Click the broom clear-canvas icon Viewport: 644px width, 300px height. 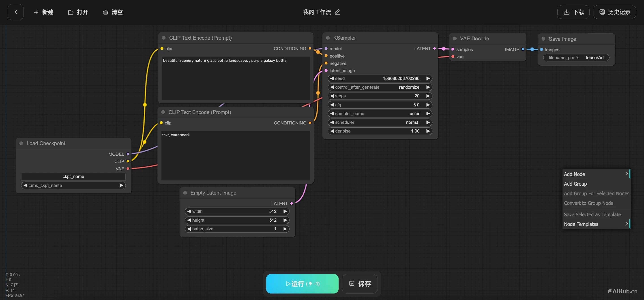105,12
